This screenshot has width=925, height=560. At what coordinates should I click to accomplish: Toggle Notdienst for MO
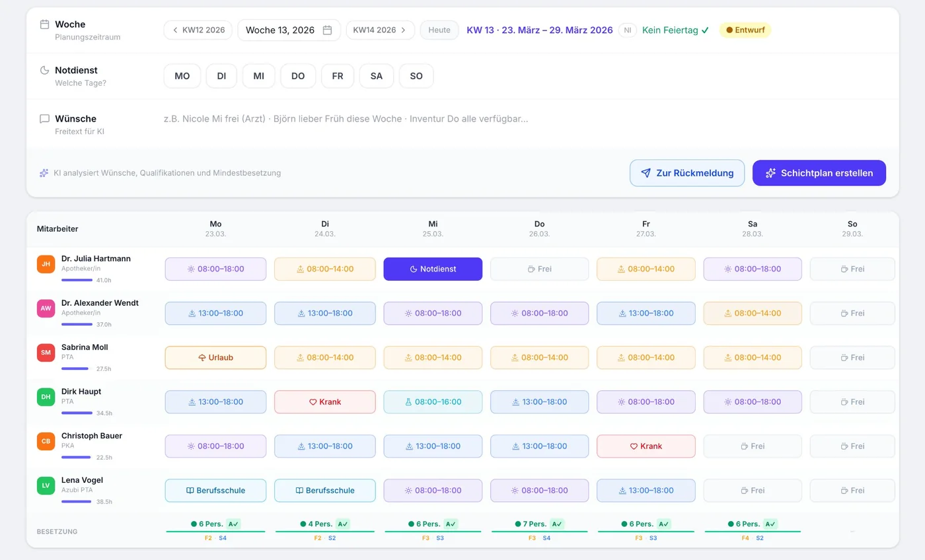pyautogui.click(x=182, y=76)
